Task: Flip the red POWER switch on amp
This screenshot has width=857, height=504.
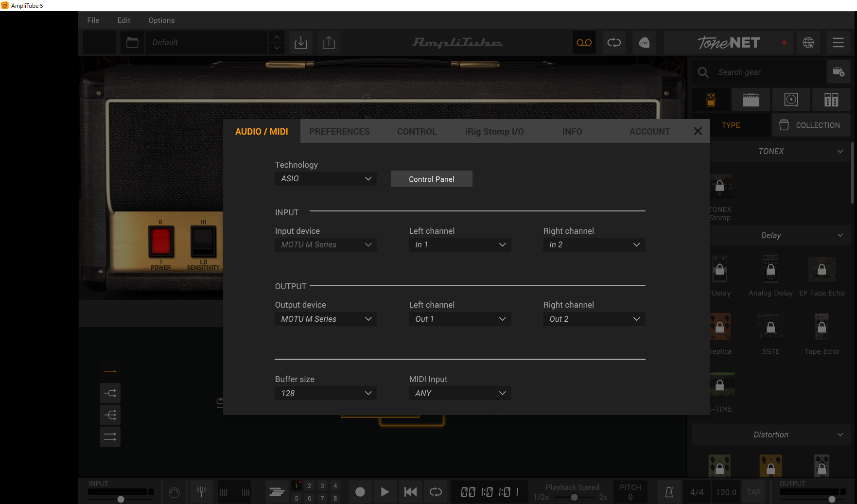Action: [x=161, y=242]
